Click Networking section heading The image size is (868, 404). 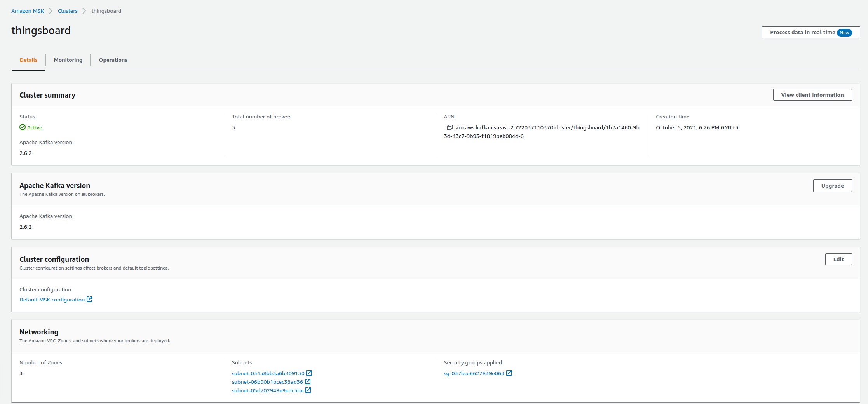(x=39, y=332)
